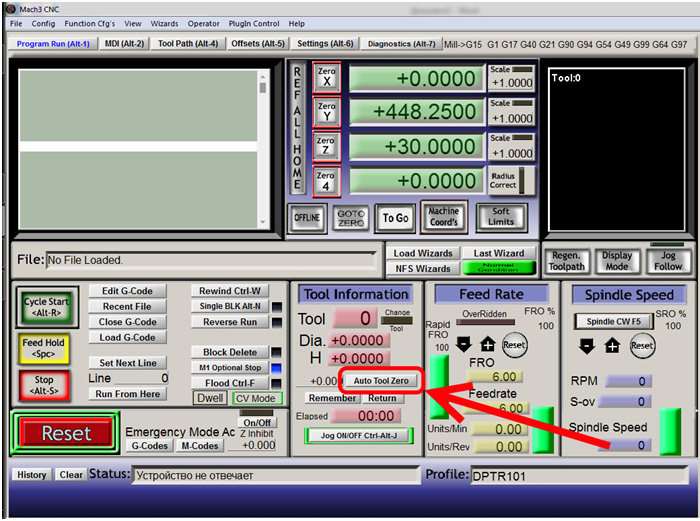Toggle Soft Limits
The height and width of the screenshot is (521, 700).
pyautogui.click(x=501, y=217)
